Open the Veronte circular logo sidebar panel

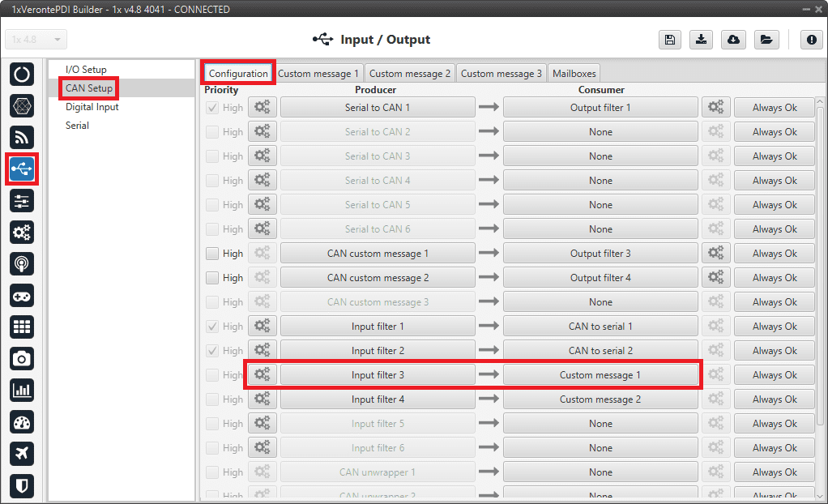click(22, 75)
